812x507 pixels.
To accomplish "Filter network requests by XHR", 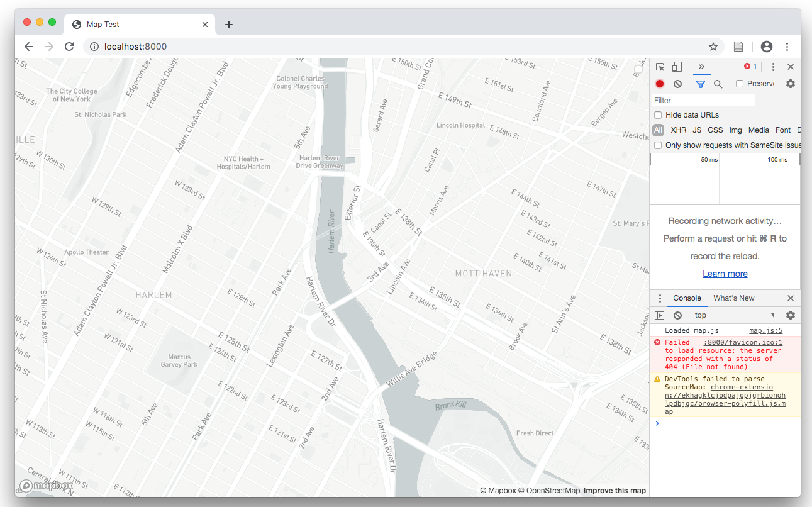I will click(678, 130).
